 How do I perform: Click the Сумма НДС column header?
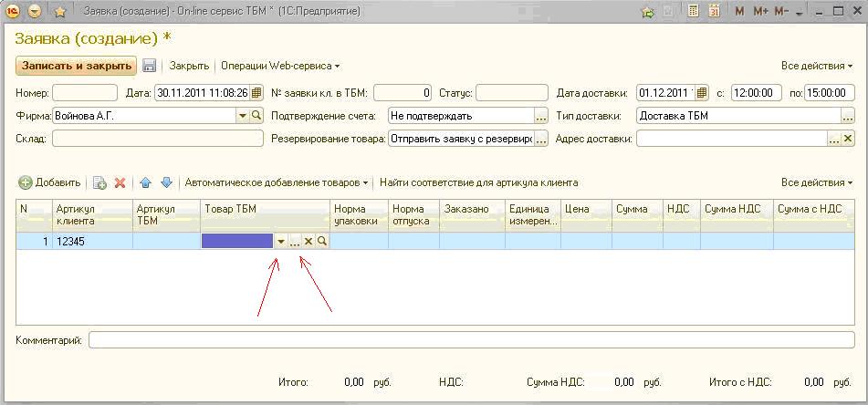pos(737,215)
